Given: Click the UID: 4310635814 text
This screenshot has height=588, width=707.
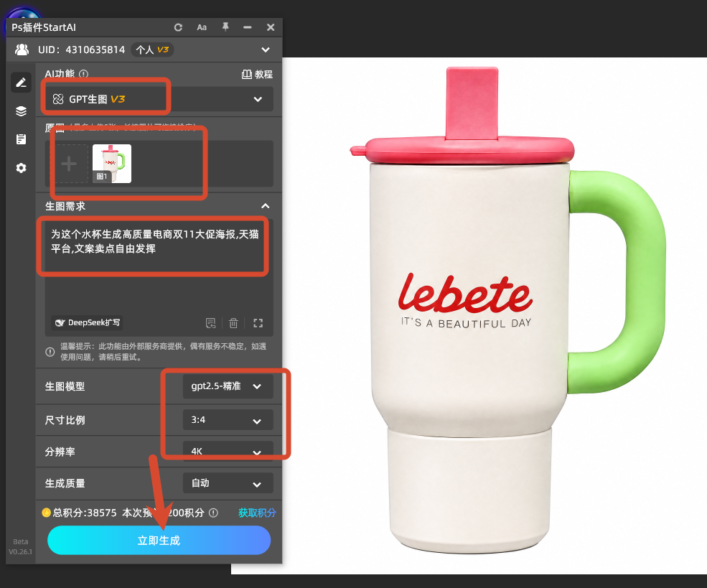Looking at the screenshot, I should (x=82, y=50).
